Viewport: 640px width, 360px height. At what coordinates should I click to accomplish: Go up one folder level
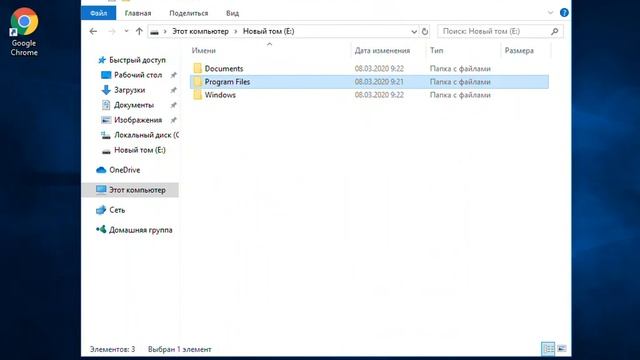click(139, 31)
